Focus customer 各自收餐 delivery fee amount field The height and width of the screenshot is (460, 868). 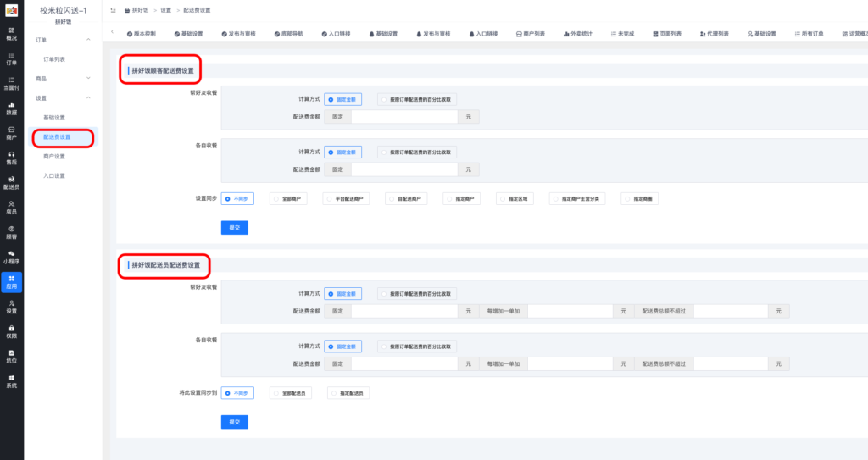(x=404, y=169)
